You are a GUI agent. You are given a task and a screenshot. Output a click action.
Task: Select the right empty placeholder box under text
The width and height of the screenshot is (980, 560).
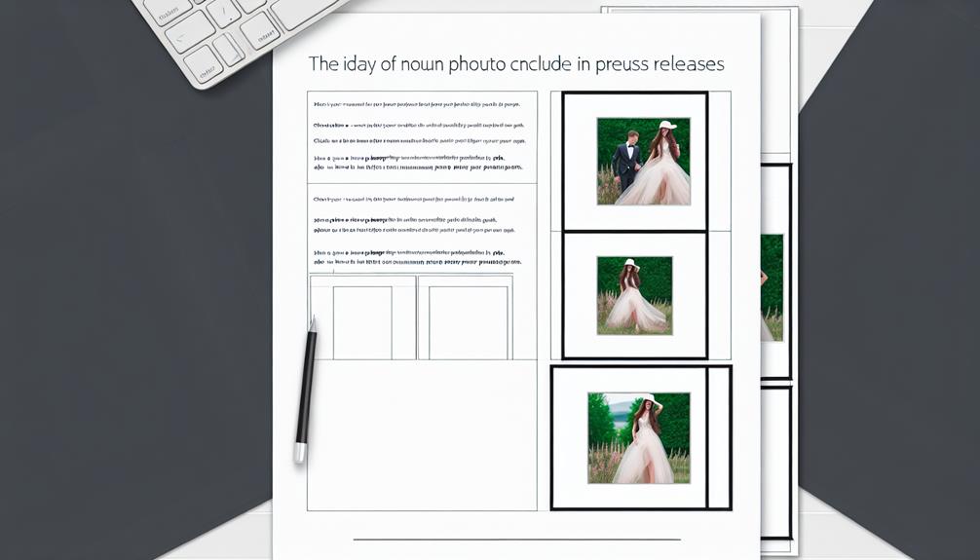point(469,322)
